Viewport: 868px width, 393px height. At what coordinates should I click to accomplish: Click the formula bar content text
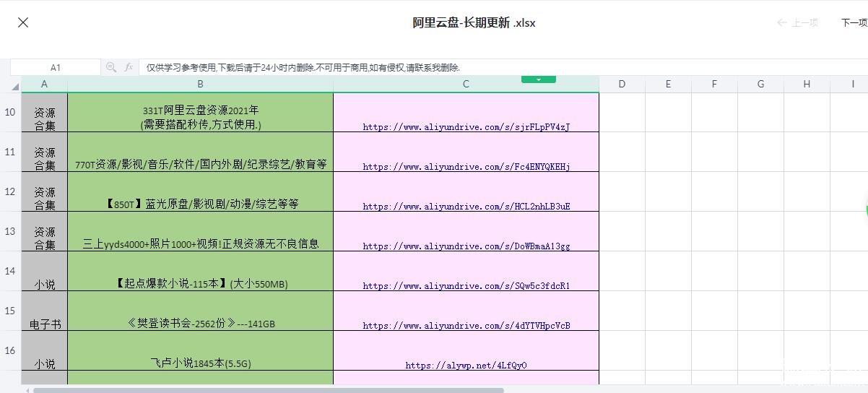point(303,67)
